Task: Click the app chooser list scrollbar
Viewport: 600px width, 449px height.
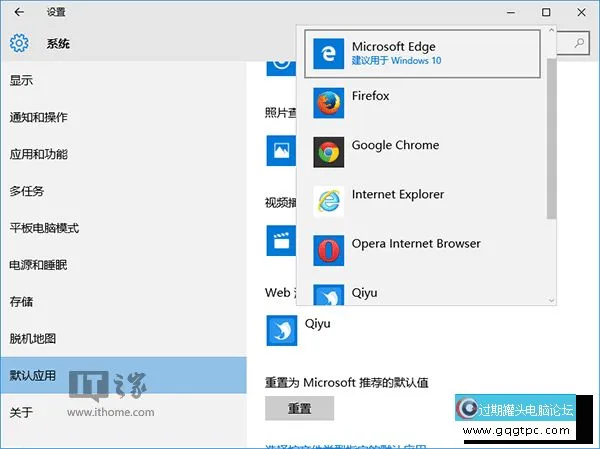Action: 551,140
